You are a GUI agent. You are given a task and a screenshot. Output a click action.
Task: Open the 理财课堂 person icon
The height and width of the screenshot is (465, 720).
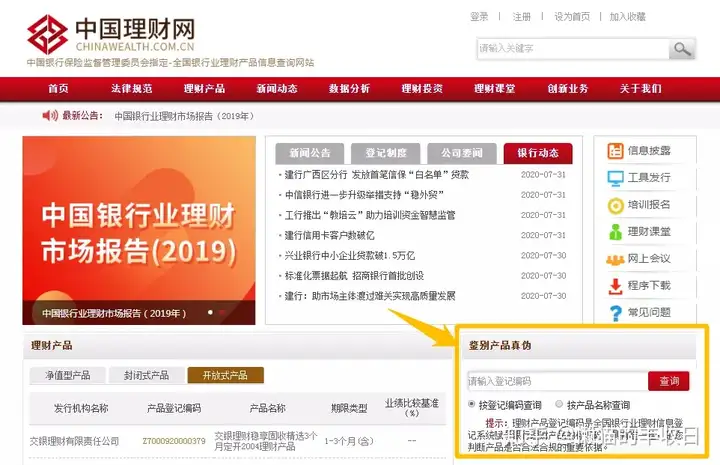pyautogui.click(x=615, y=232)
